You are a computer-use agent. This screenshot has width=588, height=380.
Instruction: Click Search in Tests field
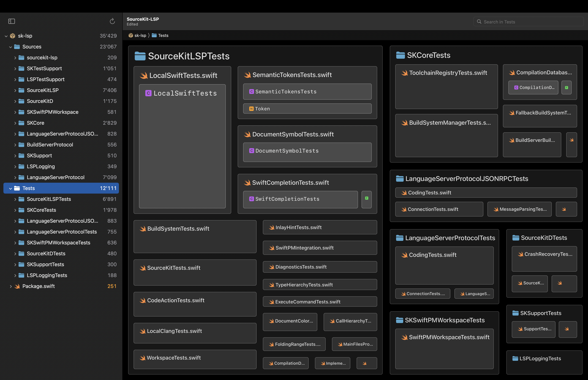(x=528, y=22)
